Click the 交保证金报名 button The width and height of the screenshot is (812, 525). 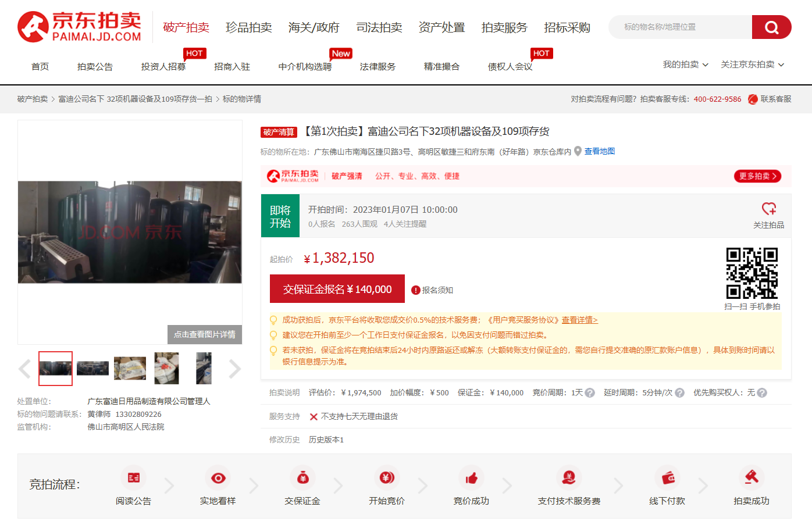tap(337, 289)
